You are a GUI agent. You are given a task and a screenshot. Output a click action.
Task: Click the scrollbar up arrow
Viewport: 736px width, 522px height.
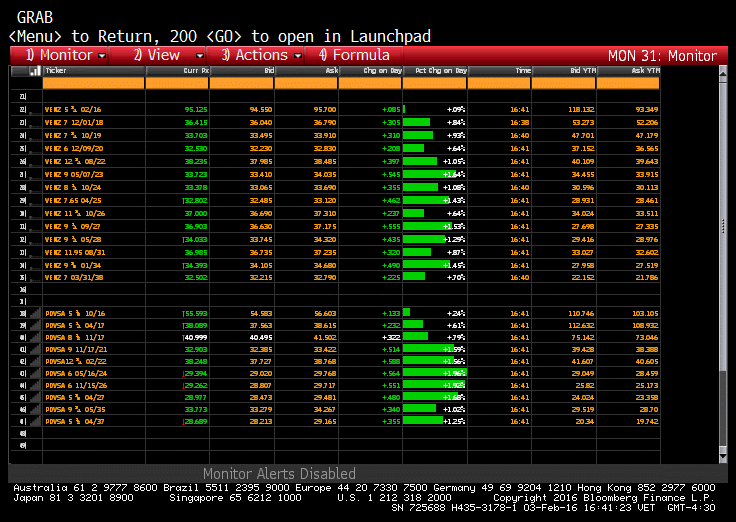(723, 74)
